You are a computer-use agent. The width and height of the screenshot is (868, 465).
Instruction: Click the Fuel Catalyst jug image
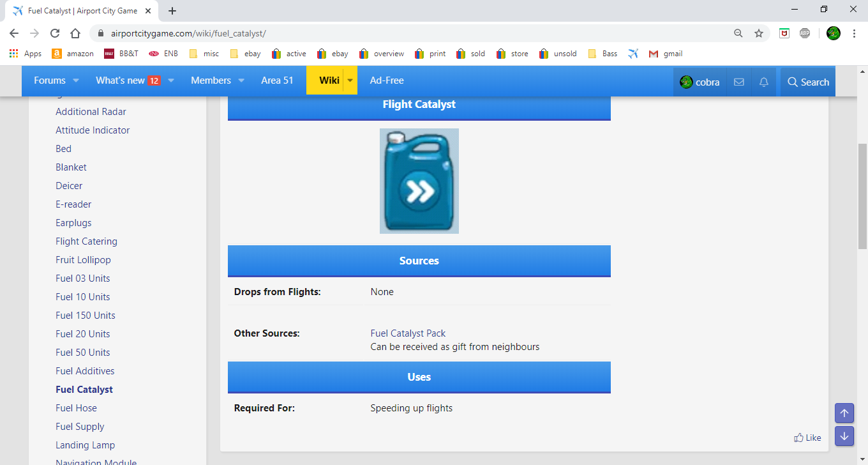pos(419,181)
